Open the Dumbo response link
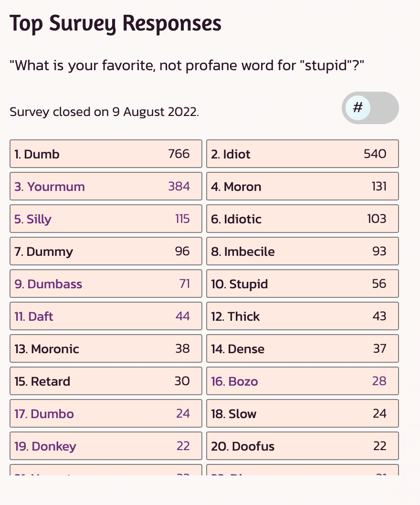This screenshot has height=505, width=420. (44, 414)
